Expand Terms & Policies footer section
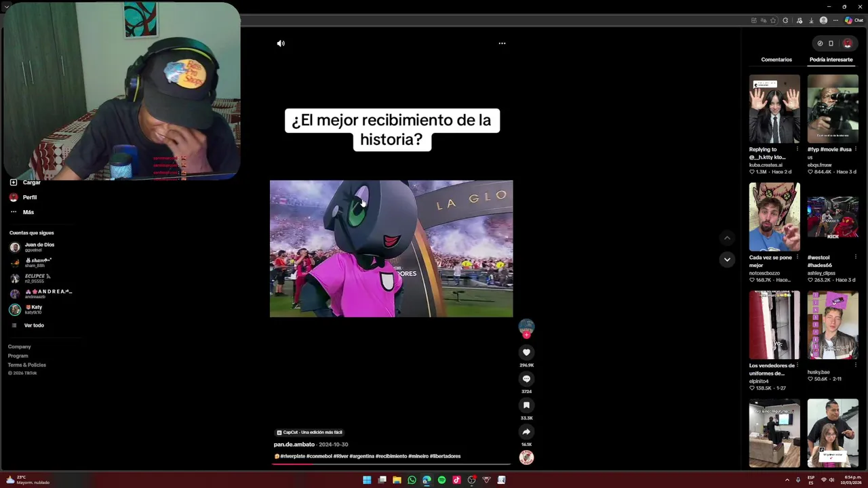Image resolution: width=868 pixels, height=488 pixels. (x=26, y=365)
